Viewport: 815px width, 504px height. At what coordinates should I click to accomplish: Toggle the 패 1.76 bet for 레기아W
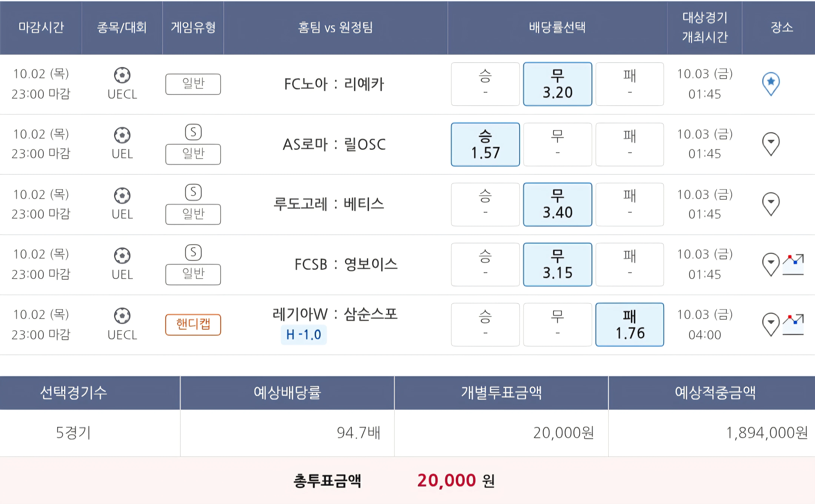629,324
